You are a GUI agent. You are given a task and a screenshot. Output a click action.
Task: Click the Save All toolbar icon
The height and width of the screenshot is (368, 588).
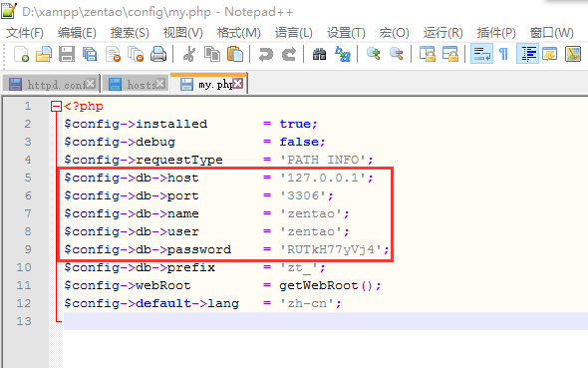(x=90, y=54)
